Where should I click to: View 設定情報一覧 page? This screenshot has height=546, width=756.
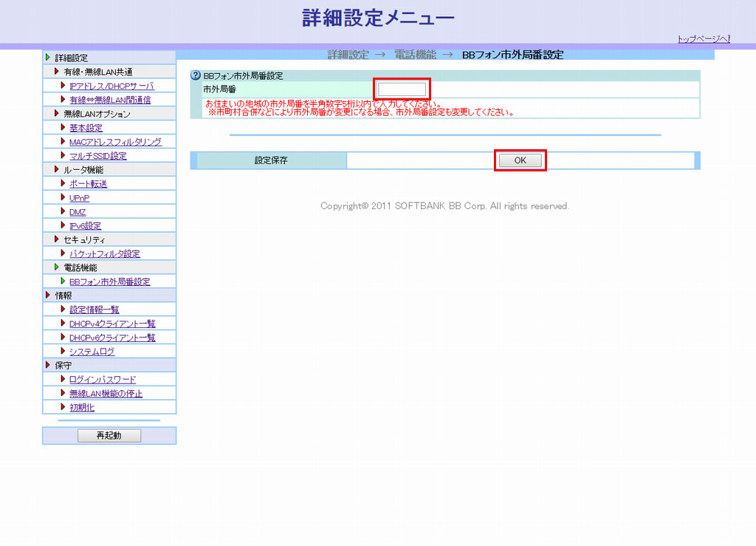tap(94, 310)
